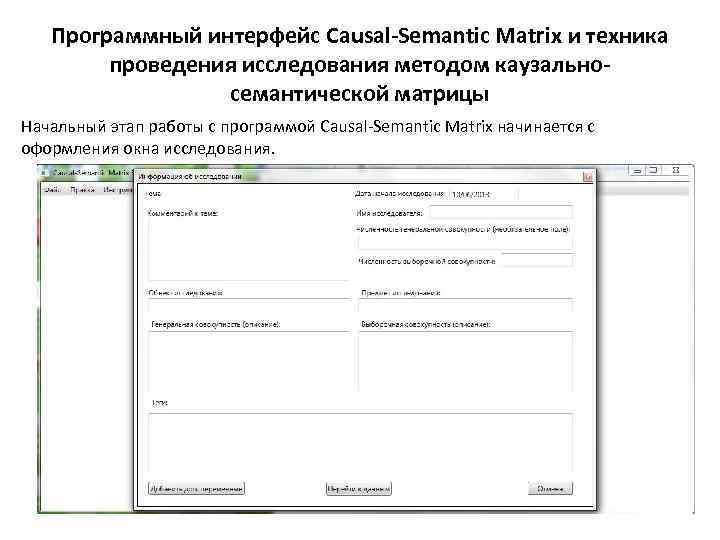Click the 'Отмена' button in the dialog
Viewport: 720px width, 540px height.
coord(550,489)
